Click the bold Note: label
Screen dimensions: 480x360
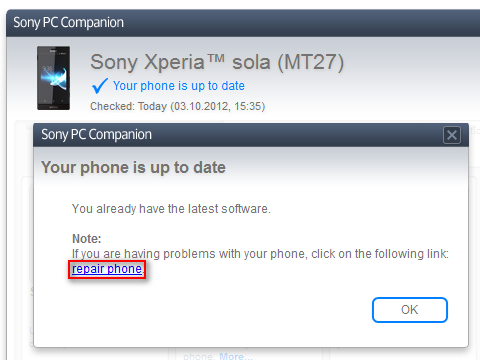click(87, 239)
